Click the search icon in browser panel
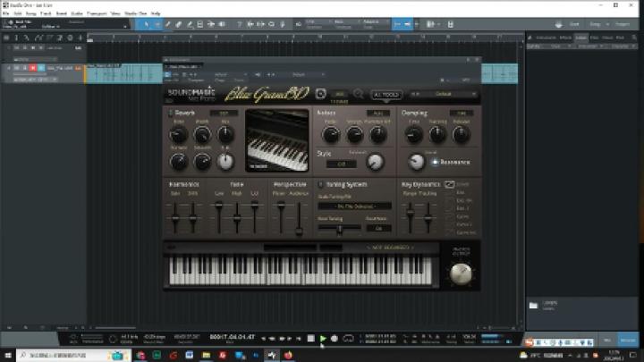Viewport: 644px width, 362px height. coord(634,38)
